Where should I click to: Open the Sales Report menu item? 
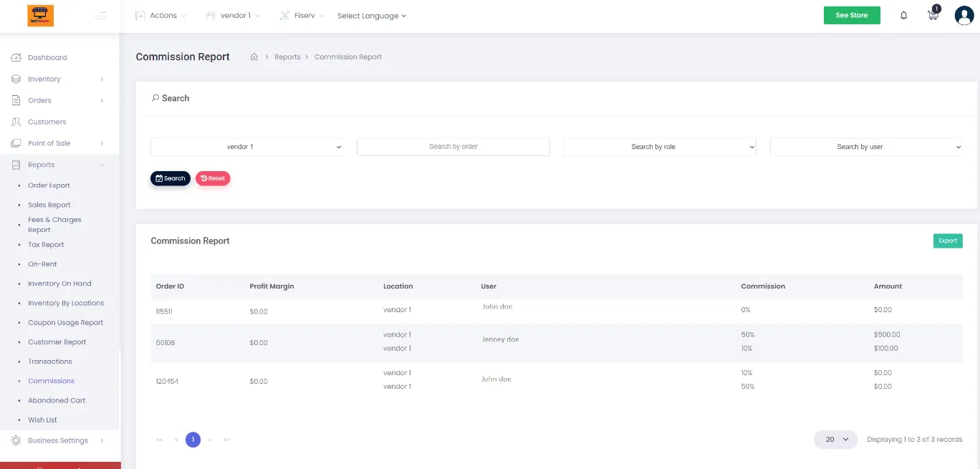(x=49, y=205)
